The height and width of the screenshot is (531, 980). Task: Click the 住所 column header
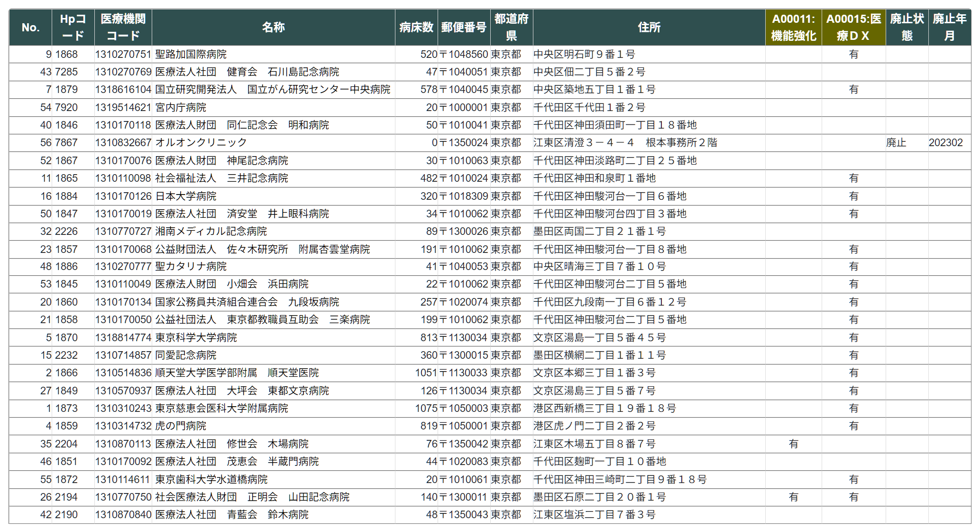(x=649, y=28)
